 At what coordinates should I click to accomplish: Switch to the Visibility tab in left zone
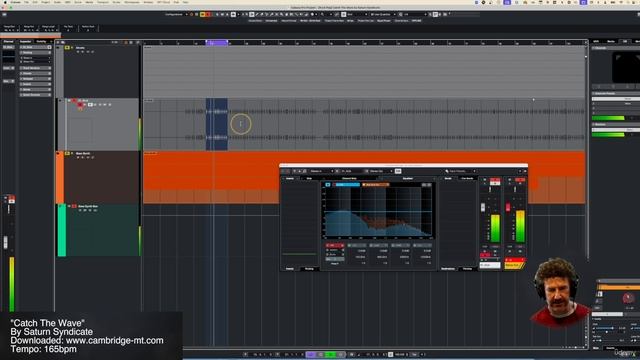point(41,42)
